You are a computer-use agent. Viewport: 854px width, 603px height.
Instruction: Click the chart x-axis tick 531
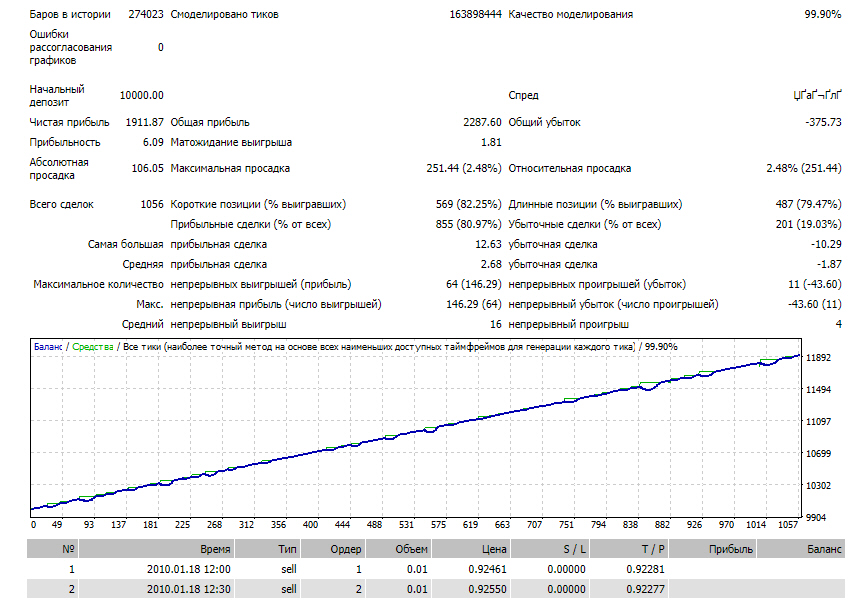point(406,525)
